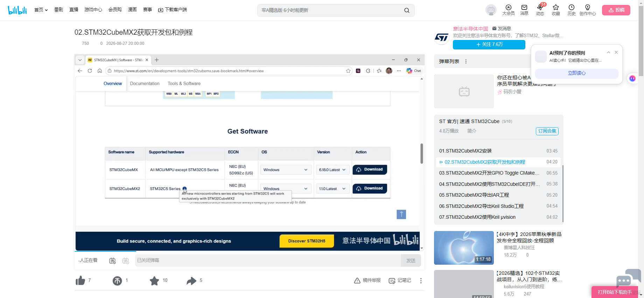Open the customer service chat bubble icon

628,278
